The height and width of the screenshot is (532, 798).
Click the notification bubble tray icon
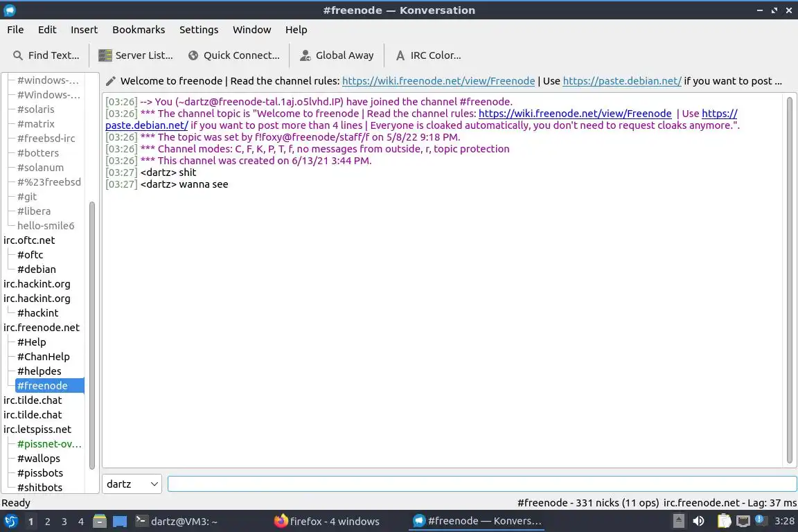point(760,520)
